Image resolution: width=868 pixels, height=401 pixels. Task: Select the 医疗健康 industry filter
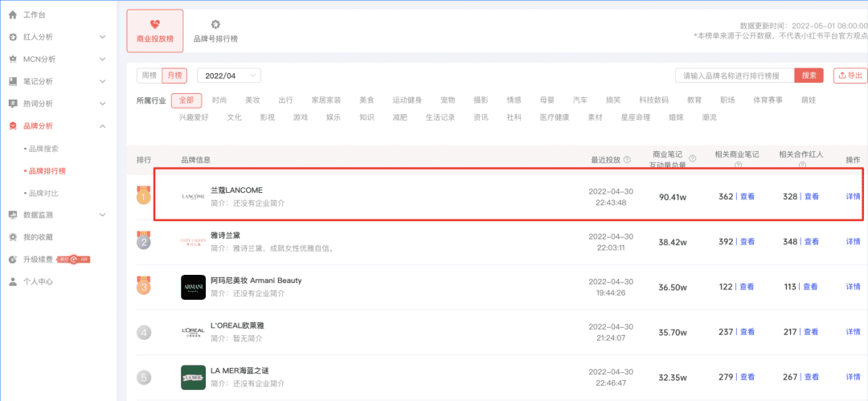point(554,117)
